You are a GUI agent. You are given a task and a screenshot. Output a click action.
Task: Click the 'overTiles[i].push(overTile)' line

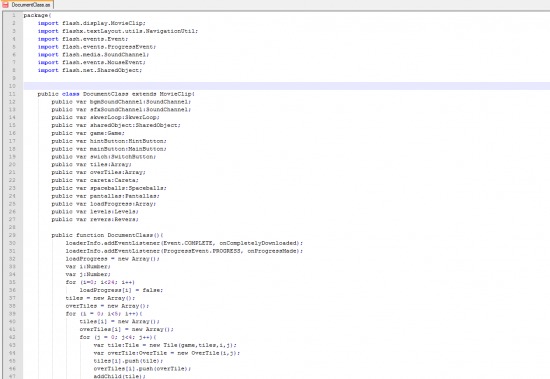pyautogui.click(x=142, y=368)
